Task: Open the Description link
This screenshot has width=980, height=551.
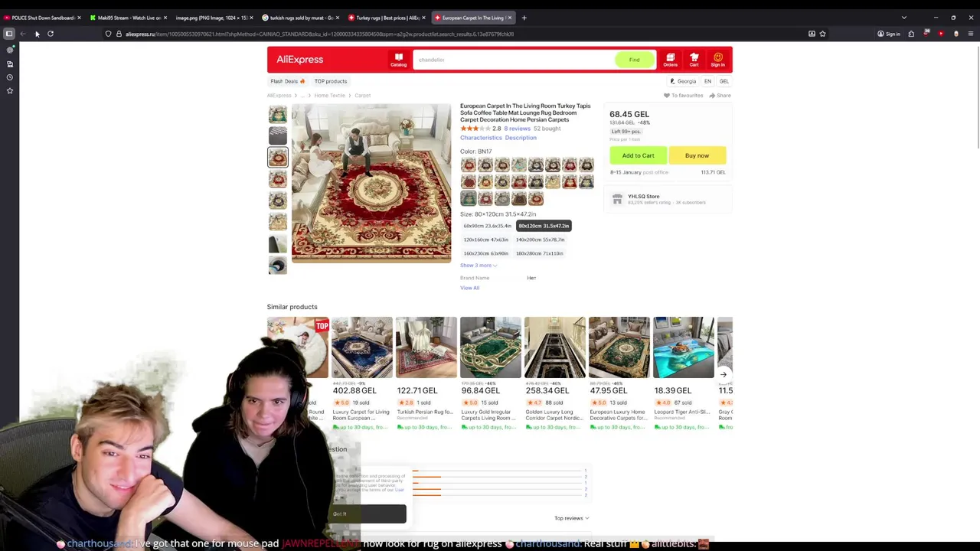Action: click(521, 138)
